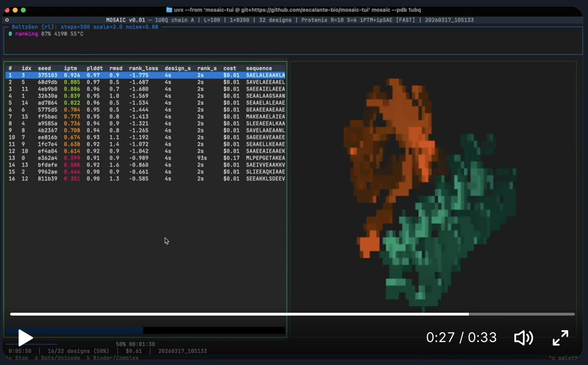Click the $0.17 cost value
This screenshot has height=365, width=588.
pos(231,158)
